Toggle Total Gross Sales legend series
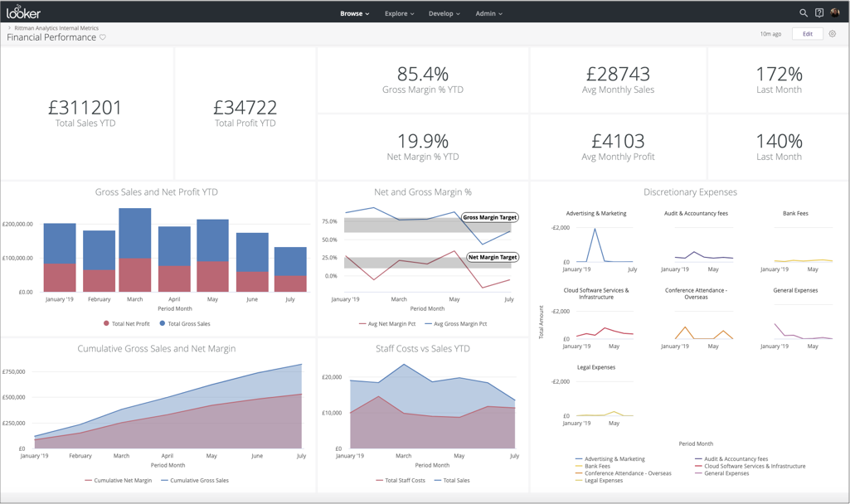Viewport: 850px width, 504px height. click(185, 323)
